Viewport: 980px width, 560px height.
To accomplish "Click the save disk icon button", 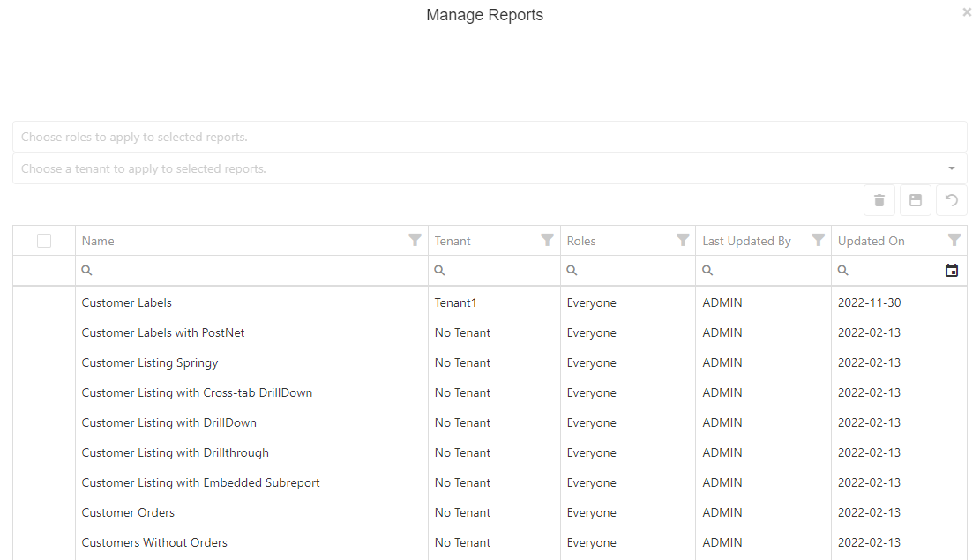I will coord(916,200).
